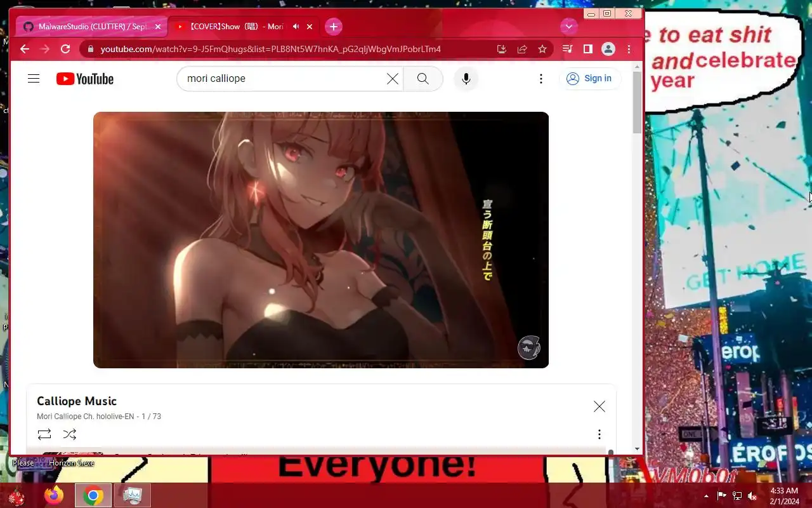
Task: Open Chrome three-dot menu
Action: [x=629, y=49]
